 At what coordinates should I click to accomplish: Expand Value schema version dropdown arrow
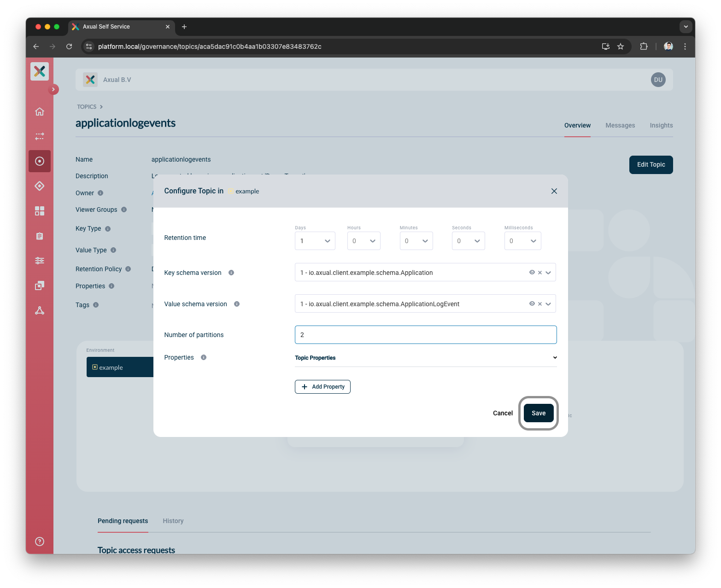[x=548, y=304]
